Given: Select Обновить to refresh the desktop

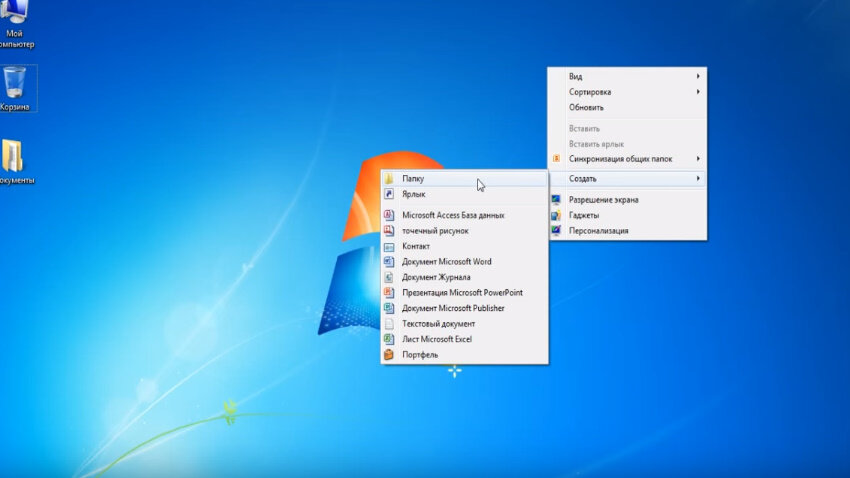Looking at the screenshot, I should tap(627, 107).
